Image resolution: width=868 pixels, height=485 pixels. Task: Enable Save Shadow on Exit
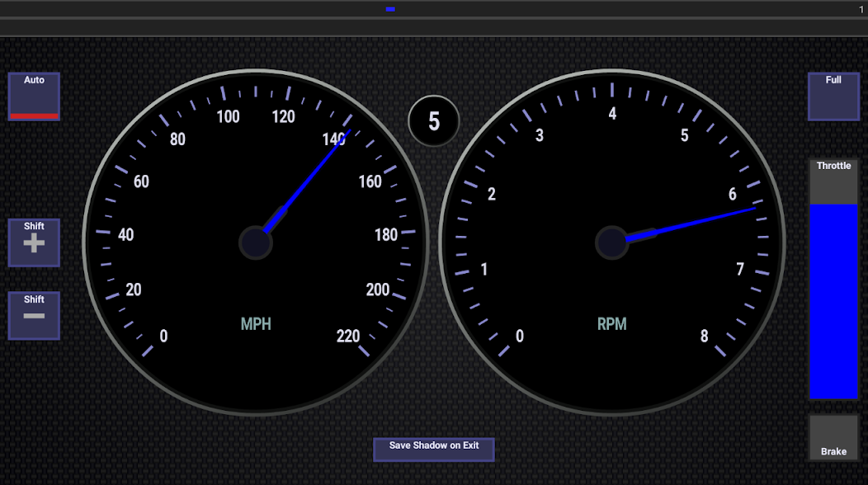point(433,448)
